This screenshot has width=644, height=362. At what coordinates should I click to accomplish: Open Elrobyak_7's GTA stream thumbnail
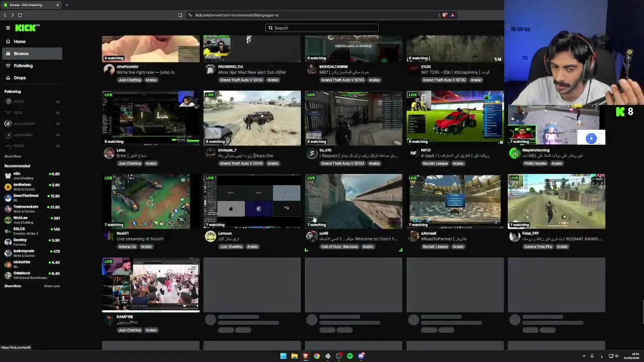coord(252,118)
